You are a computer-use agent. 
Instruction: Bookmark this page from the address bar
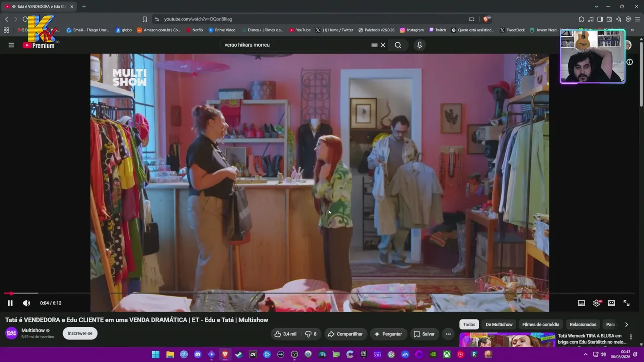[x=145, y=19]
